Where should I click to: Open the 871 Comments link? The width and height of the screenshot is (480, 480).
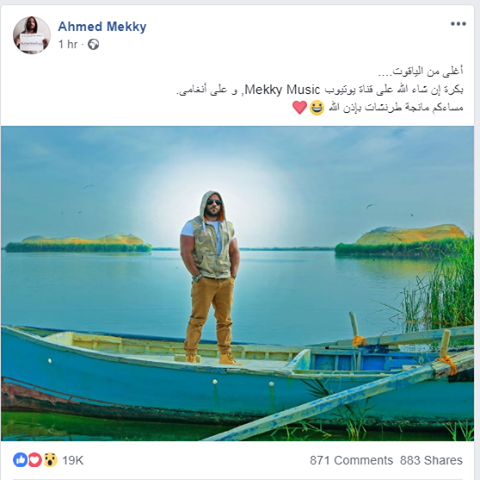351,460
